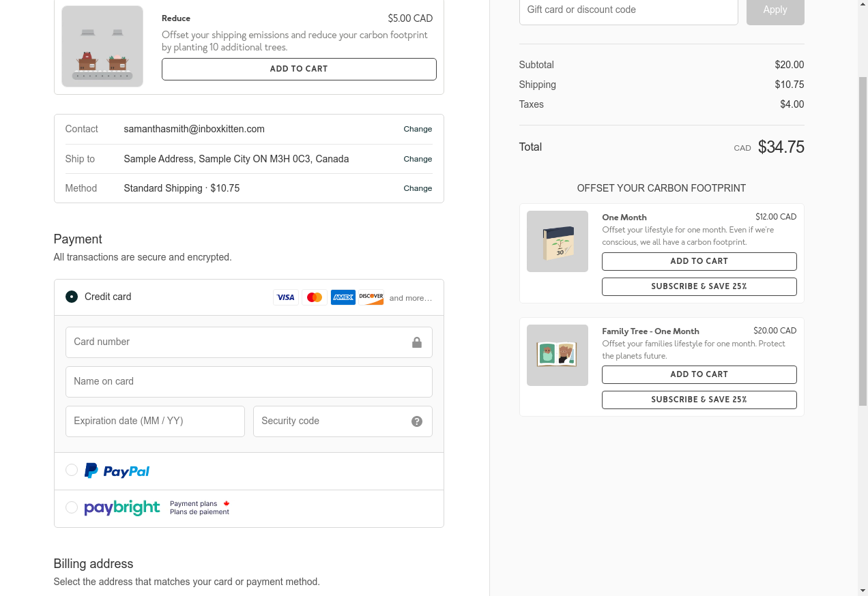Click the Mastercard logo
Image resolution: width=868 pixels, height=596 pixels.
tap(315, 297)
